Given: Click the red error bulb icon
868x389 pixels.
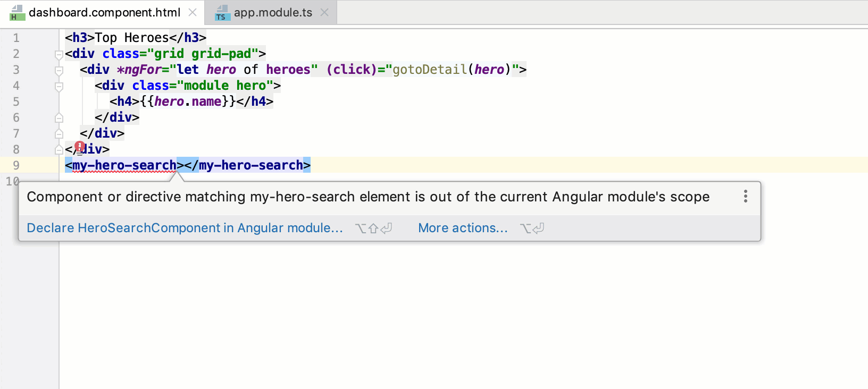Looking at the screenshot, I should coord(80,147).
